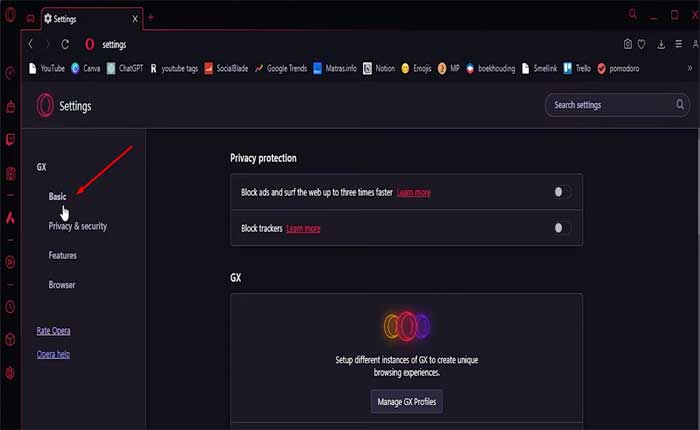Viewport: 700px width, 430px height.
Task: Open a new tab with the plus
Action: pos(151,17)
